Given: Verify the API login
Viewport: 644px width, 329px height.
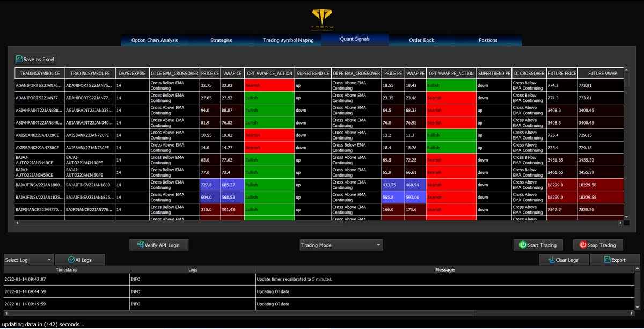Looking at the screenshot, I should [159, 245].
